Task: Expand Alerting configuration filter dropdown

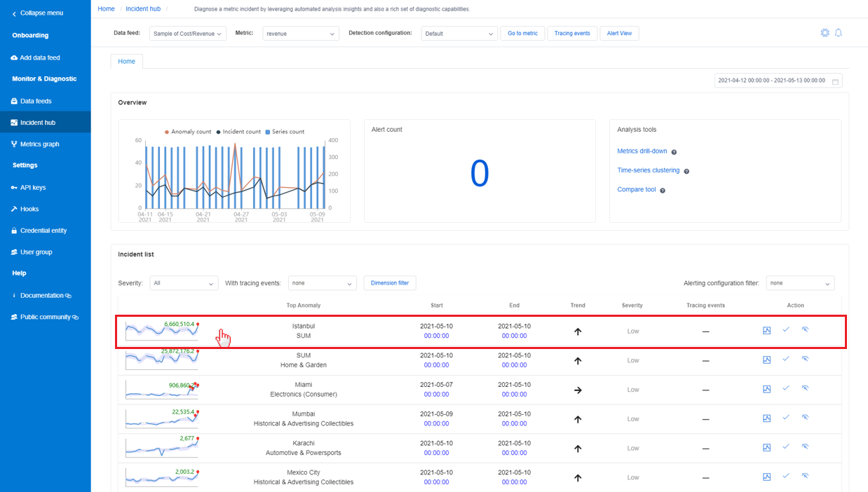Action: point(800,283)
